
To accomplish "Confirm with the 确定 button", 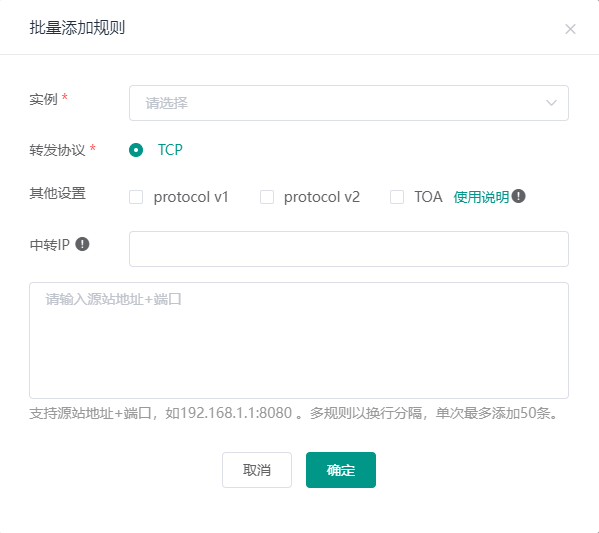I will [x=341, y=470].
